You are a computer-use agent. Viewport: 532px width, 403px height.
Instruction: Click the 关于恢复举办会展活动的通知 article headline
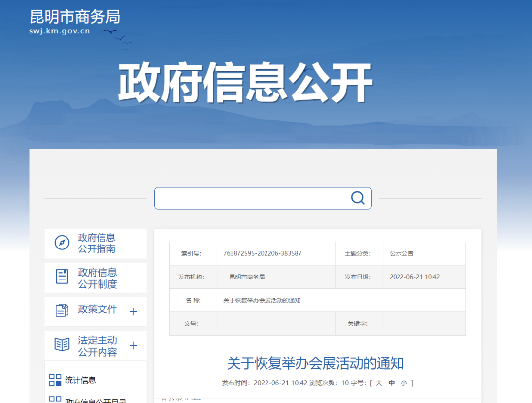coord(315,364)
